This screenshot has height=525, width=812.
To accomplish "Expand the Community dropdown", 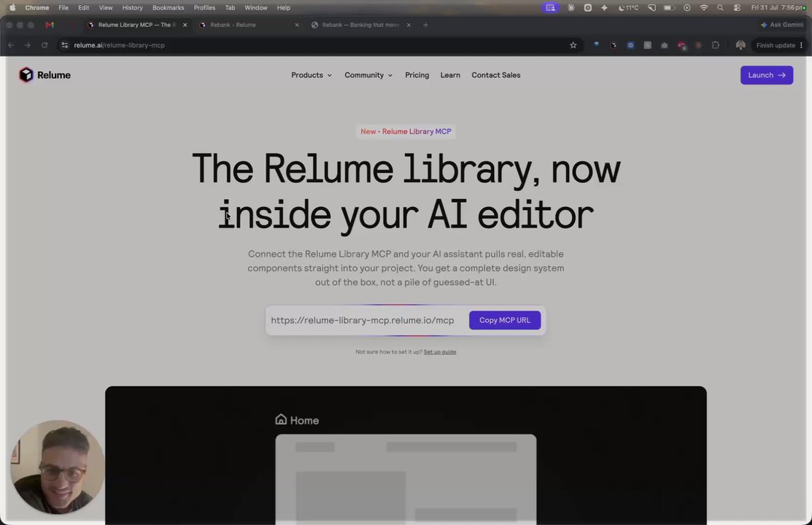I will click(368, 75).
